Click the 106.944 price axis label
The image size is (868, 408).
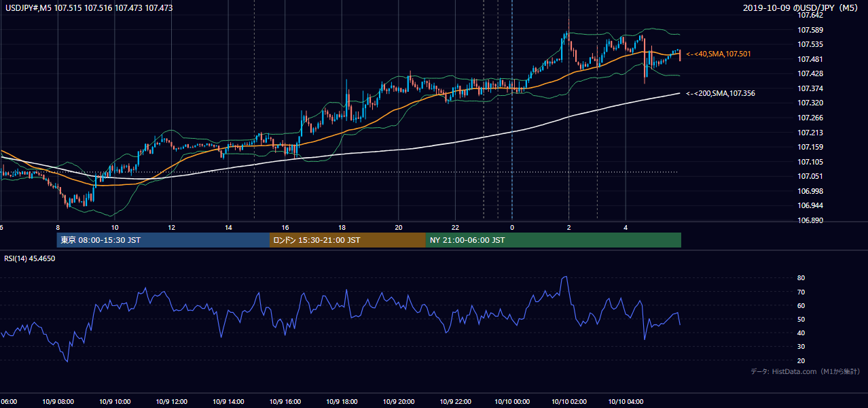810,205
